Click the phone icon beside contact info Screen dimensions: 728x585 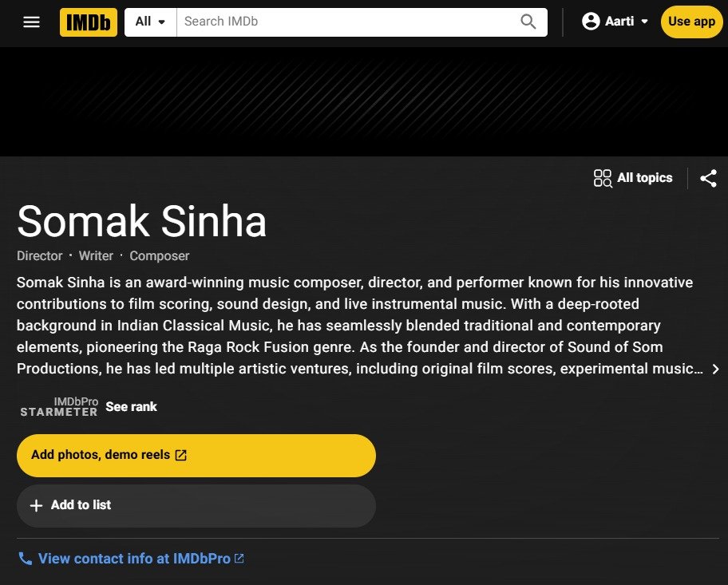pyautogui.click(x=25, y=558)
